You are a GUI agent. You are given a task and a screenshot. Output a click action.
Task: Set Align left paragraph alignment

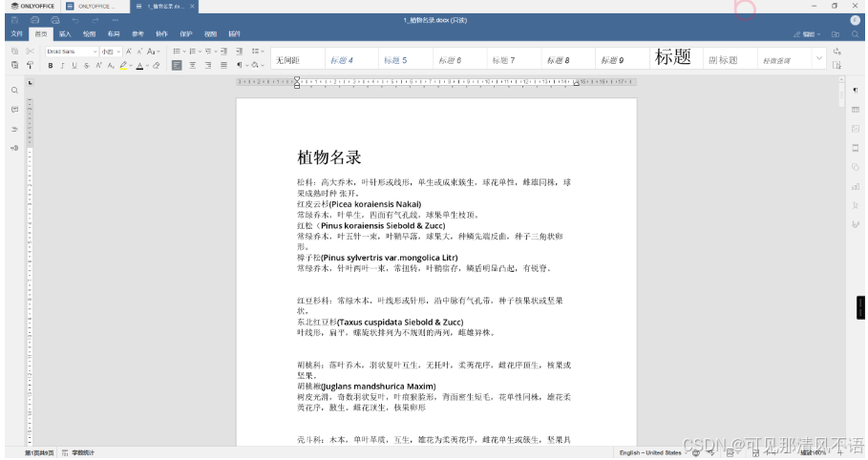pyautogui.click(x=177, y=65)
